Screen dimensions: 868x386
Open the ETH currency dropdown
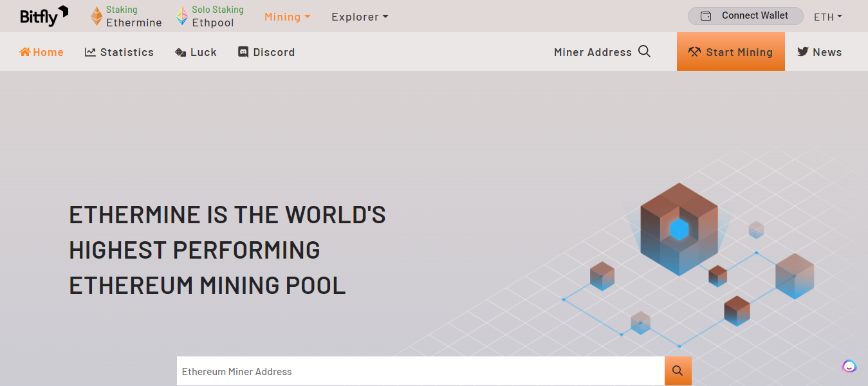[x=828, y=17]
